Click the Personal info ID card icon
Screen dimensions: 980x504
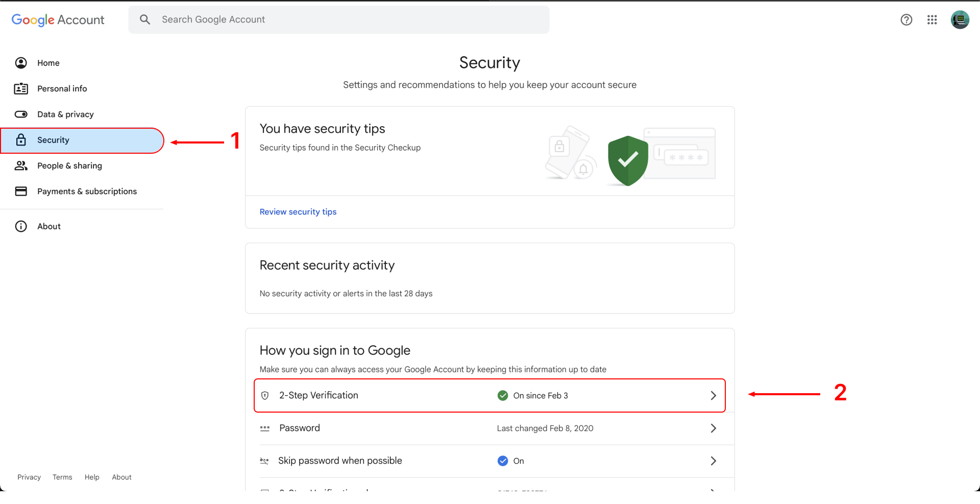[x=21, y=89]
